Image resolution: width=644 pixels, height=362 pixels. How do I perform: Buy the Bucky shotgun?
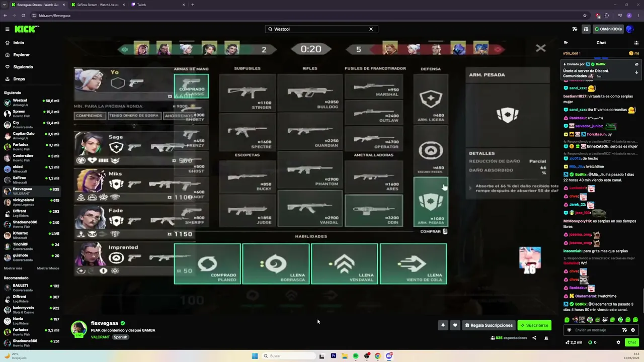(x=247, y=176)
